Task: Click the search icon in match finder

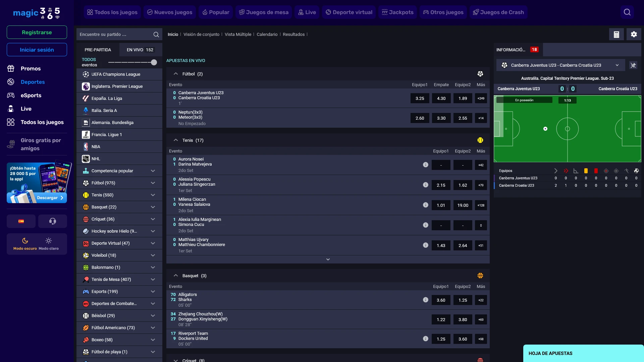Action: (156, 35)
